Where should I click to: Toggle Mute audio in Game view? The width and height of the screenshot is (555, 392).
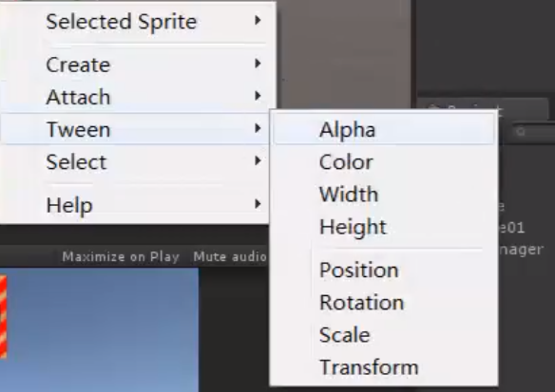pos(230,256)
